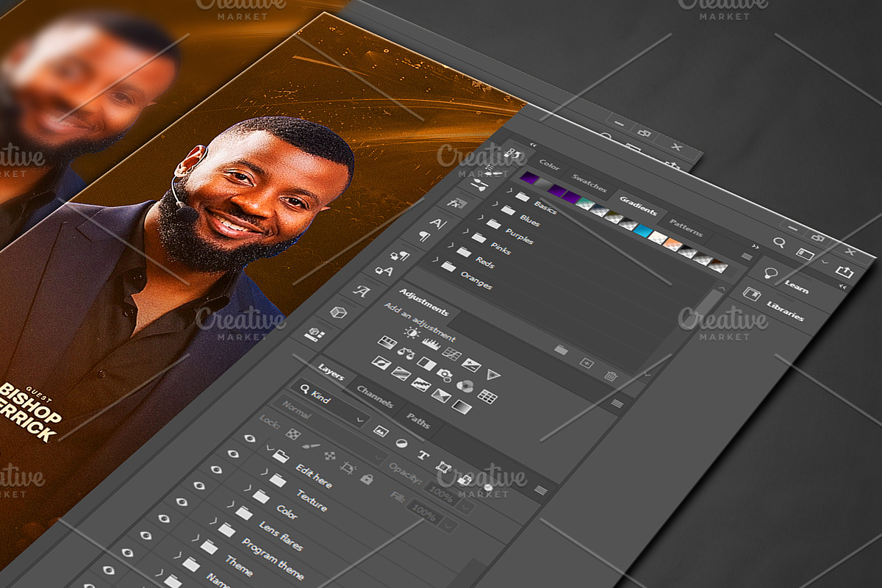The image size is (882, 588).
Task: Click the Share icon in front window
Action: [845, 271]
